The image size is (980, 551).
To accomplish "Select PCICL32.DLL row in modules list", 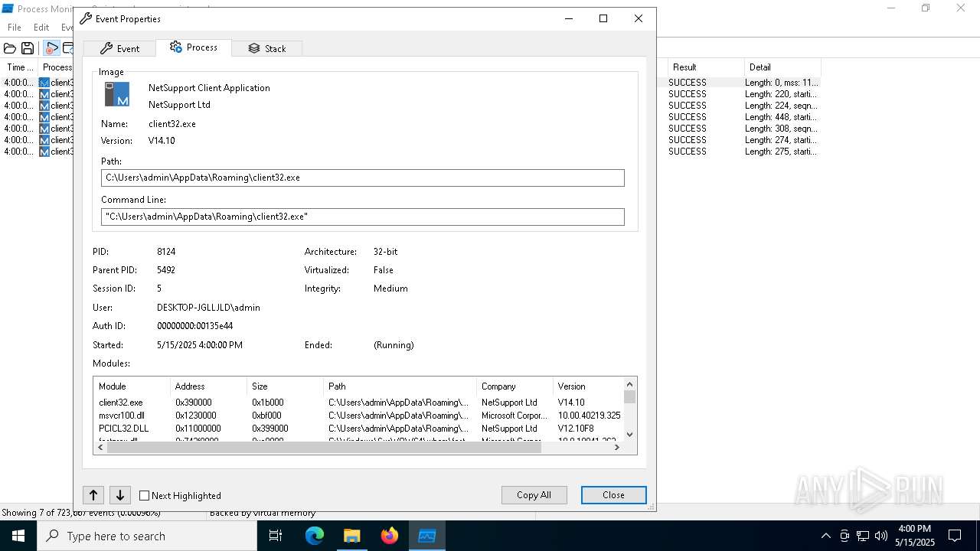I will coord(359,429).
